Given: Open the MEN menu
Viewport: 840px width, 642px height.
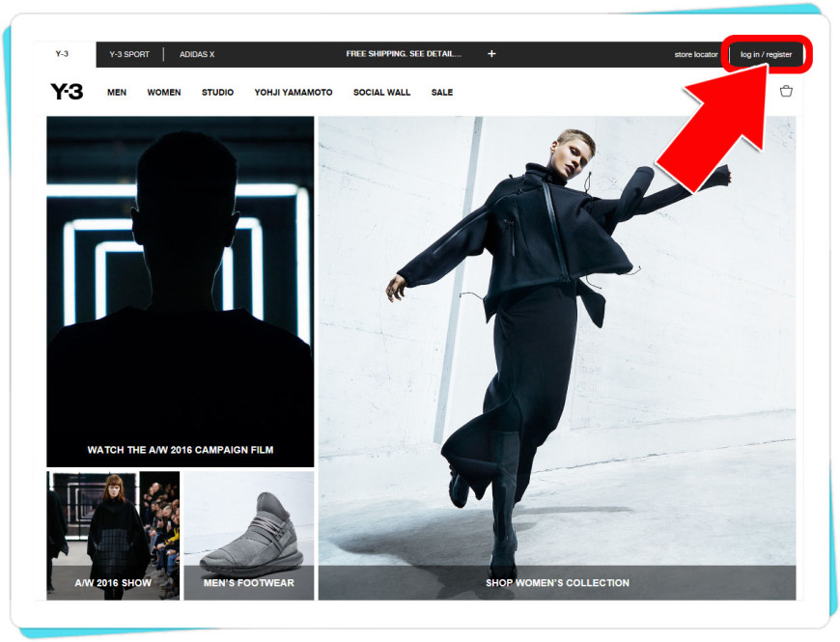Looking at the screenshot, I should point(117,92).
